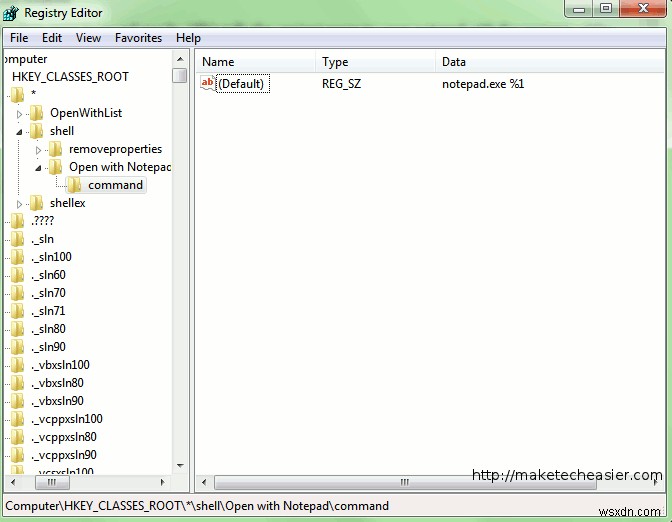
Task: Click the ._vcppxsln90 folder icon
Action: click(x=17, y=455)
